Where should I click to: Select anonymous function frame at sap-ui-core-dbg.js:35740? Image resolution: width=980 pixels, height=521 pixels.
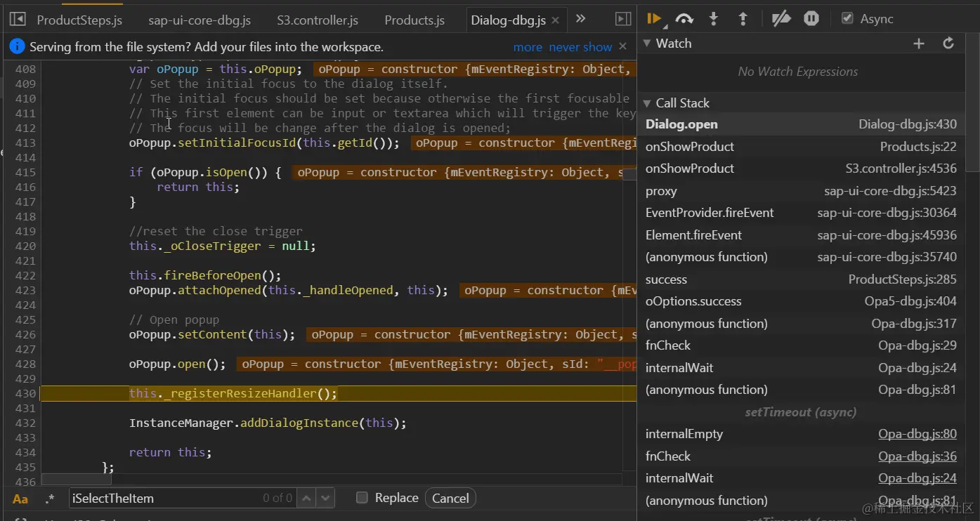[x=801, y=257]
